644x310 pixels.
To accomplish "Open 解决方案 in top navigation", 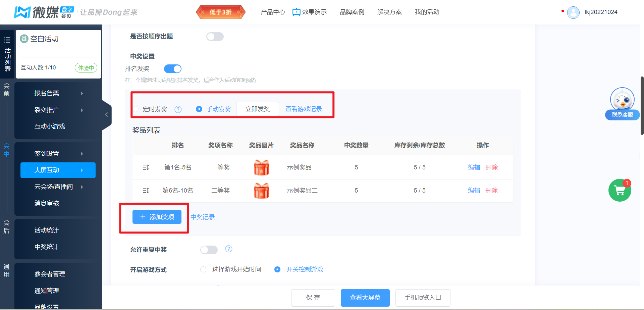I will (x=389, y=12).
